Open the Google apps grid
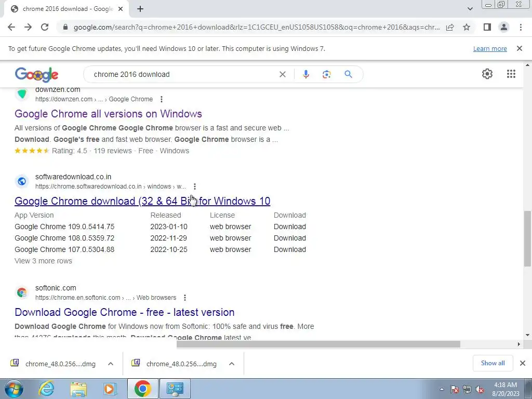Screen dimensions: 532x399 coord(511,74)
